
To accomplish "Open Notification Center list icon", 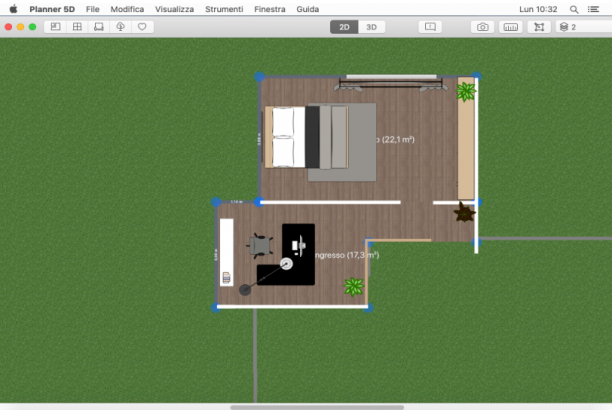I will pyautogui.click(x=594, y=9).
